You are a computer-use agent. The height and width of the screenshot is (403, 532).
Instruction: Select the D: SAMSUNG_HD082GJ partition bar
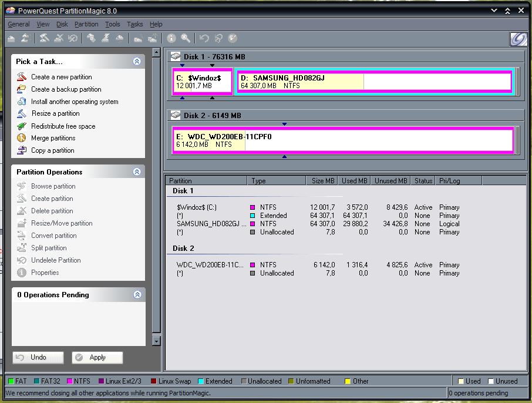[375, 82]
